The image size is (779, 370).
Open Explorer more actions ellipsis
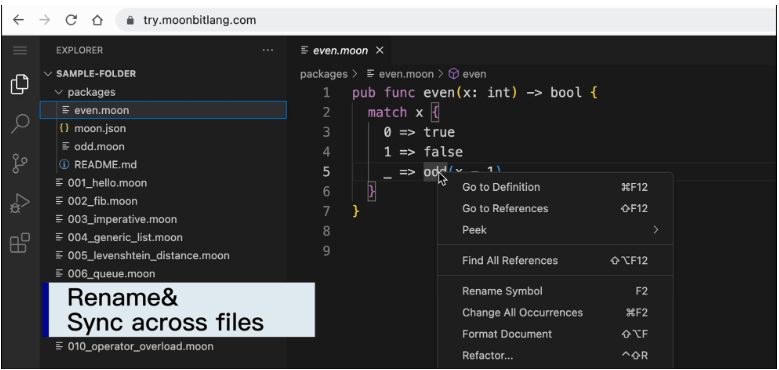click(x=268, y=50)
